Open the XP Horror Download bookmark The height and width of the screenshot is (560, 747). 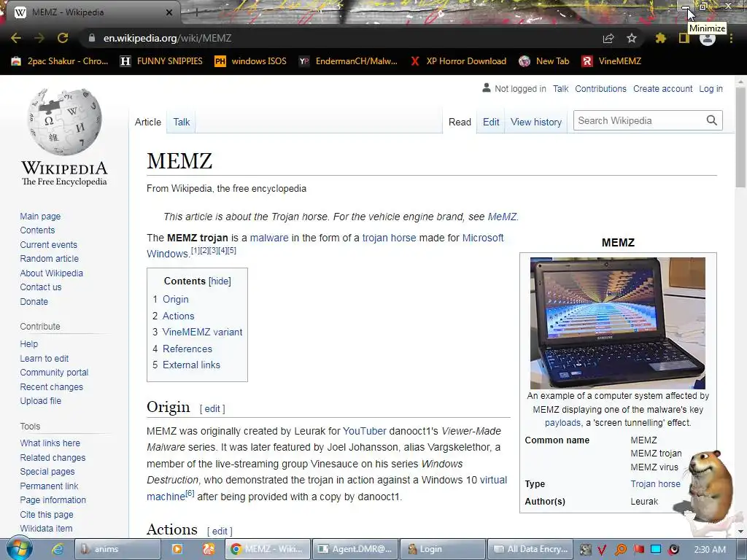[458, 61]
